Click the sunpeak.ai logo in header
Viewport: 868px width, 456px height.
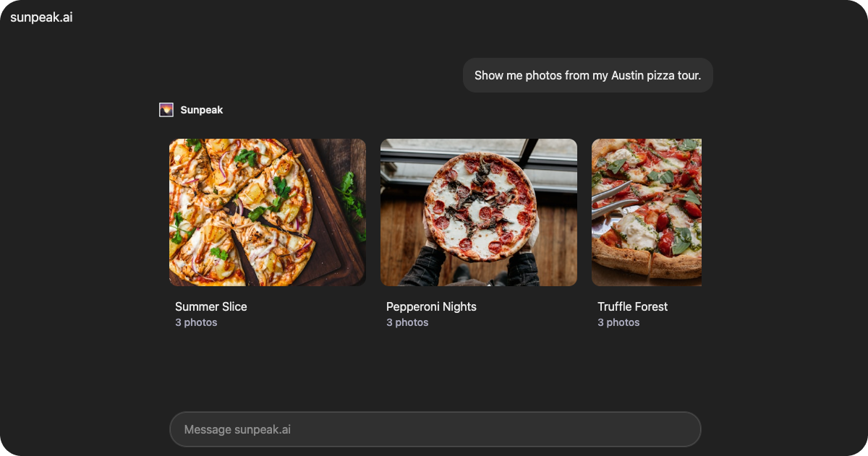tap(41, 17)
